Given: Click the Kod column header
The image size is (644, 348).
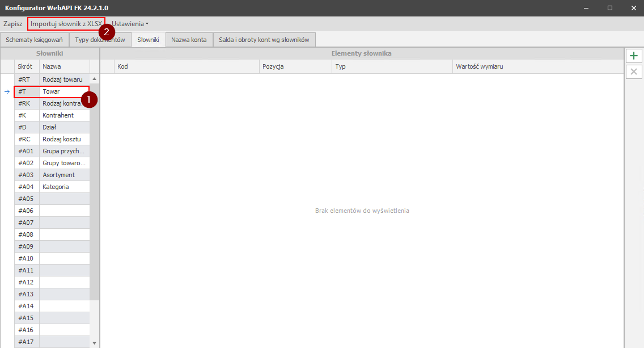Looking at the screenshot, I should (187, 66).
